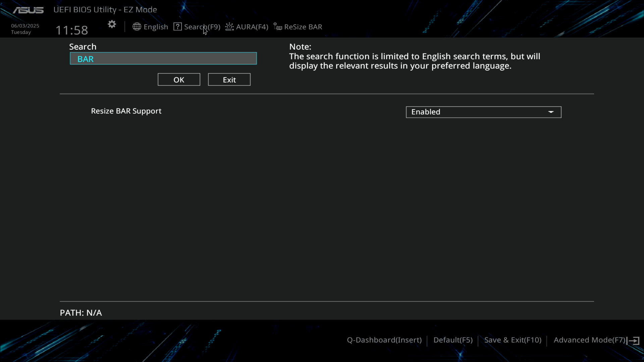Click the settings gear icon

pos(112,24)
